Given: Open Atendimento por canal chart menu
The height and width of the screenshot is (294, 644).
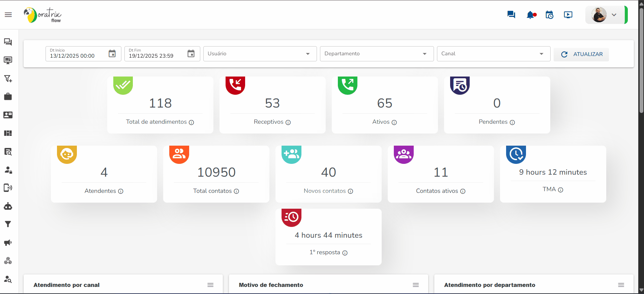Looking at the screenshot, I should tap(210, 285).
